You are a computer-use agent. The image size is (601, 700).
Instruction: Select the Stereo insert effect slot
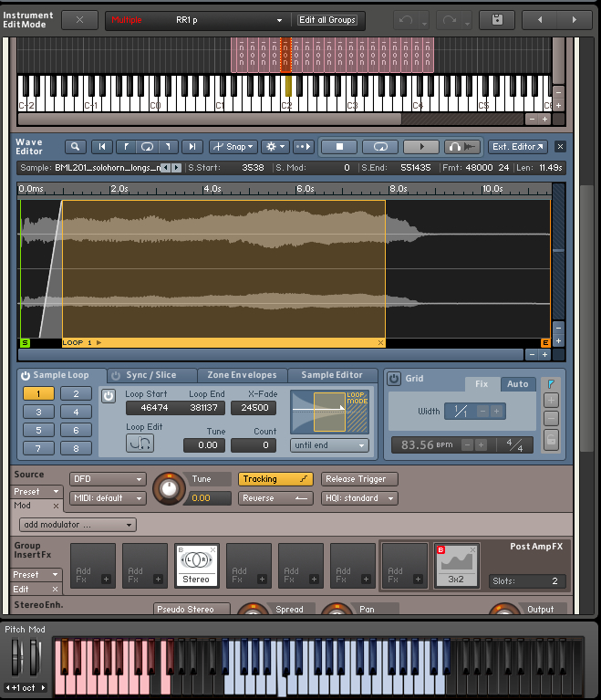click(x=196, y=565)
